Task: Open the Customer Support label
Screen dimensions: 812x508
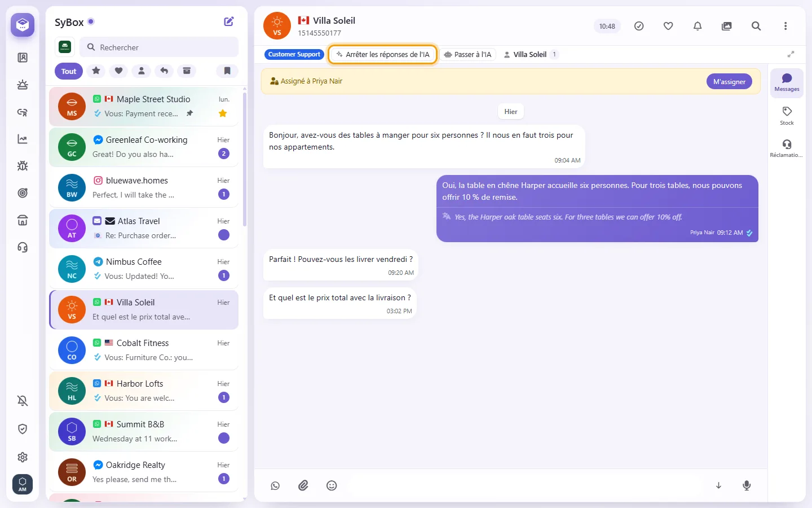Action: click(x=294, y=55)
